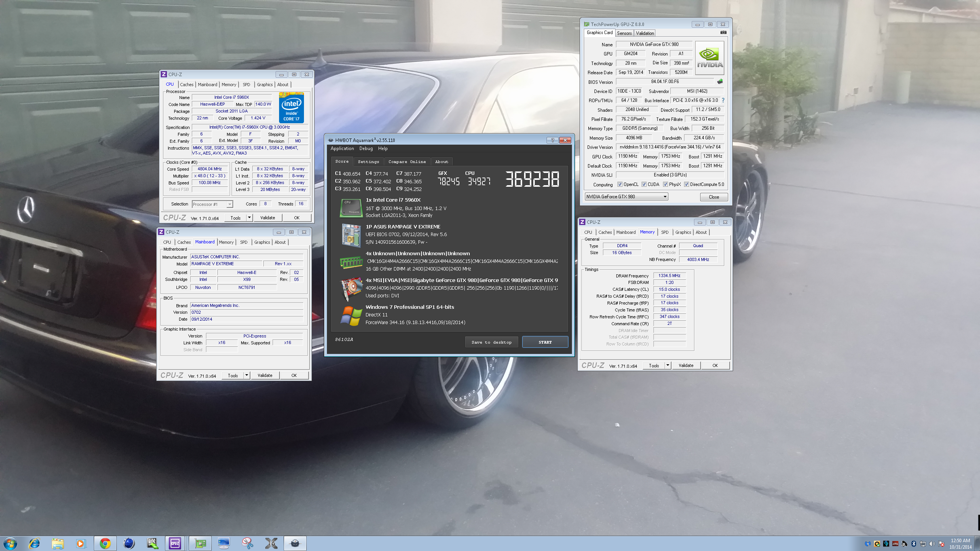Open the Compare Online tab in Aquamark
Screen dimensions: 980x551
click(407, 161)
